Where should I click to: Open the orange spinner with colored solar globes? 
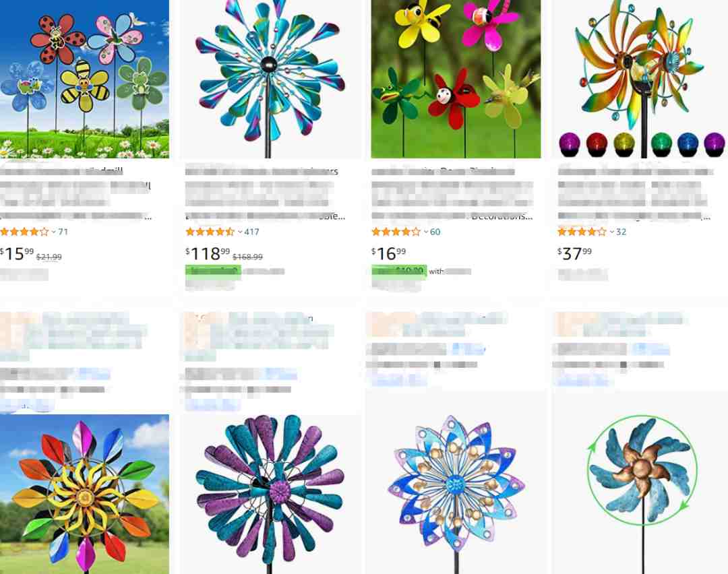(x=642, y=79)
